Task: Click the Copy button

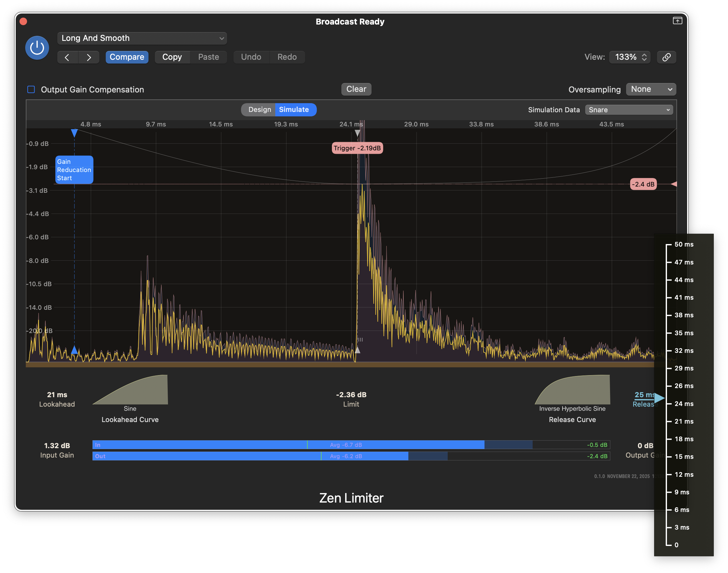Action: (x=172, y=57)
